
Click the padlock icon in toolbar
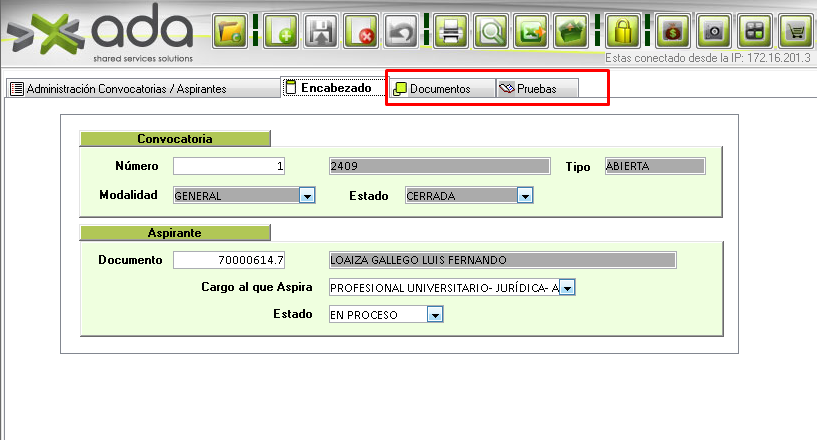(x=622, y=31)
